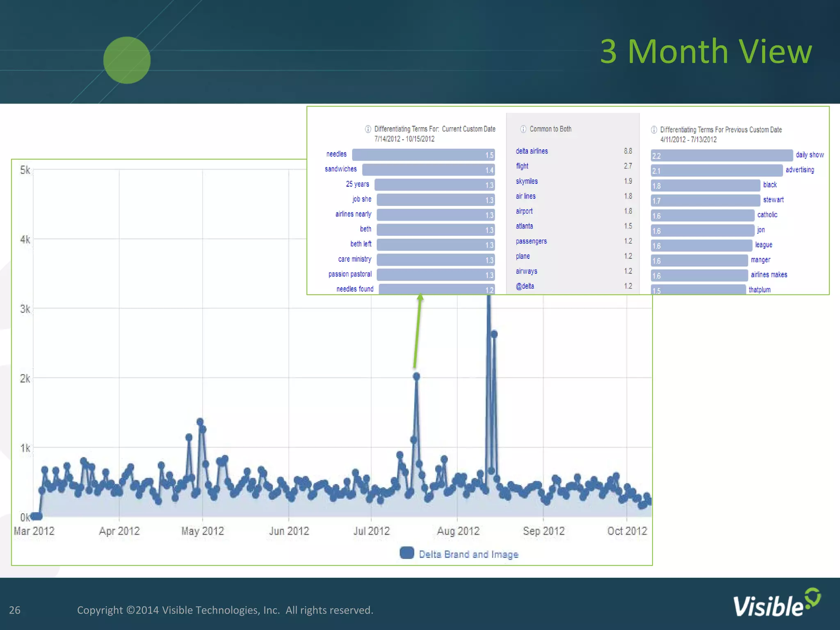Select the 'airlines makes' term
This screenshot has width=840, height=630.
tap(769, 275)
